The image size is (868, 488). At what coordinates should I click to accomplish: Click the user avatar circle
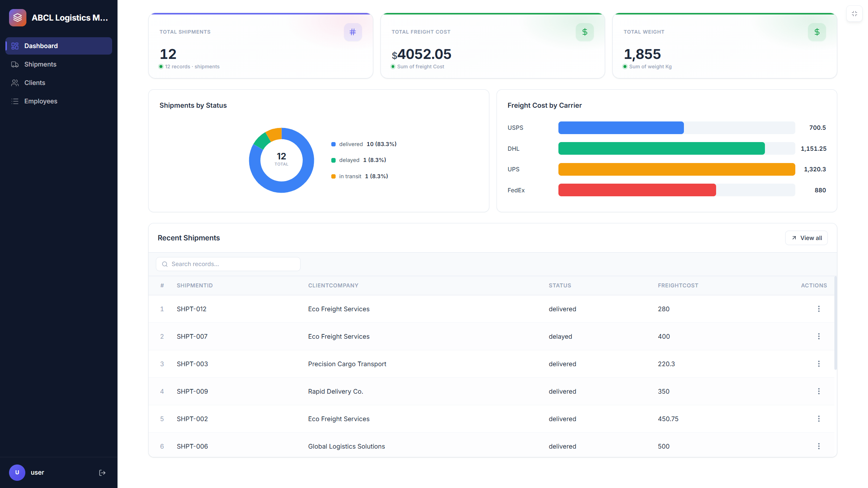(17, 472)
